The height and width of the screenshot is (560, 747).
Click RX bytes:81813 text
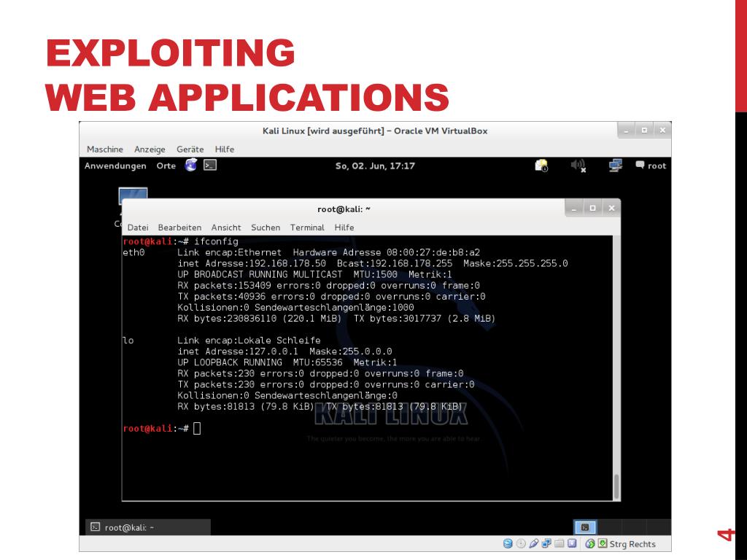tap(216, 407)
